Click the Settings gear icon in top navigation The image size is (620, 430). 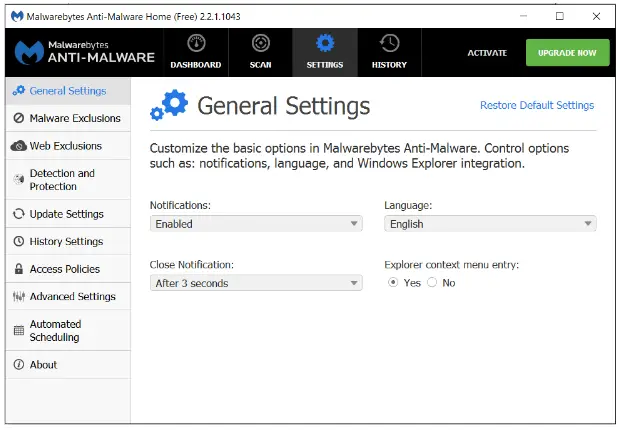325,43
